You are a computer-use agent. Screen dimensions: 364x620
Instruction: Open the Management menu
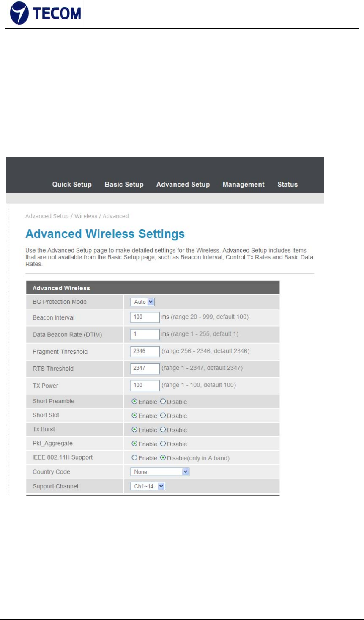click(244, 185)
